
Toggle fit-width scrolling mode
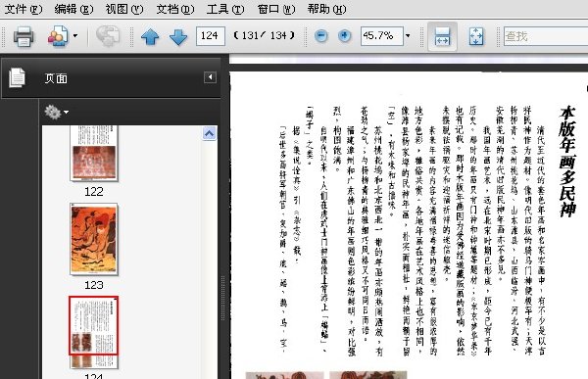tap(443, 36)
